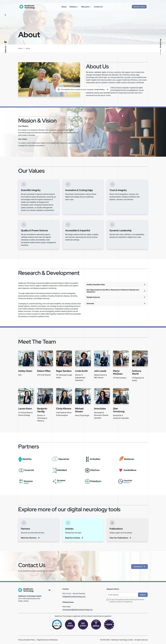Viewport: 166px width, 644px height.
Task: Click clinicalassess@healthcaretechnology.com email link
Action: point(77,609)
